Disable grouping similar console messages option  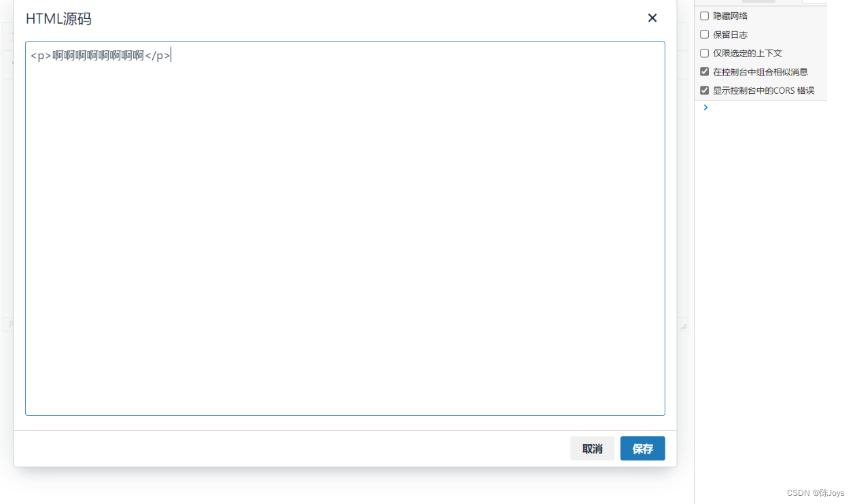[703, 71]
